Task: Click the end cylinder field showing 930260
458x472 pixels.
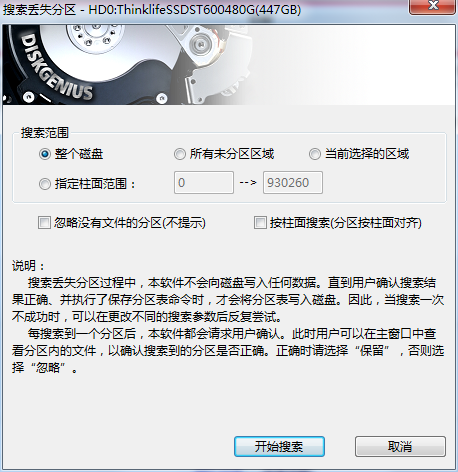Action: pyautogui.click(x=293, y=182)
